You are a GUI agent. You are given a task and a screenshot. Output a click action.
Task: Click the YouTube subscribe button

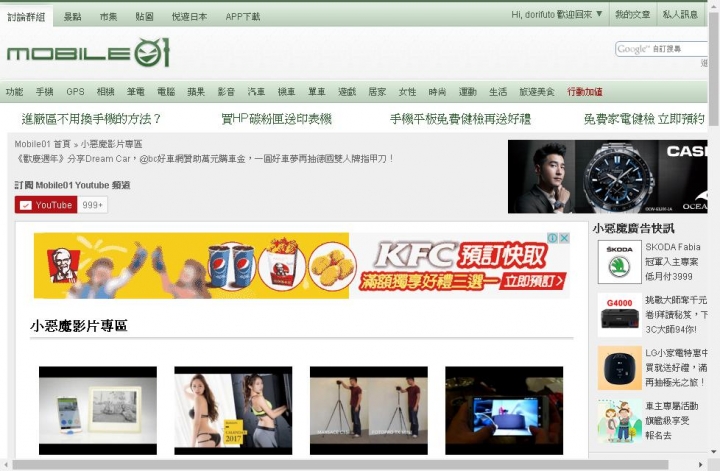tap(46, 205)
